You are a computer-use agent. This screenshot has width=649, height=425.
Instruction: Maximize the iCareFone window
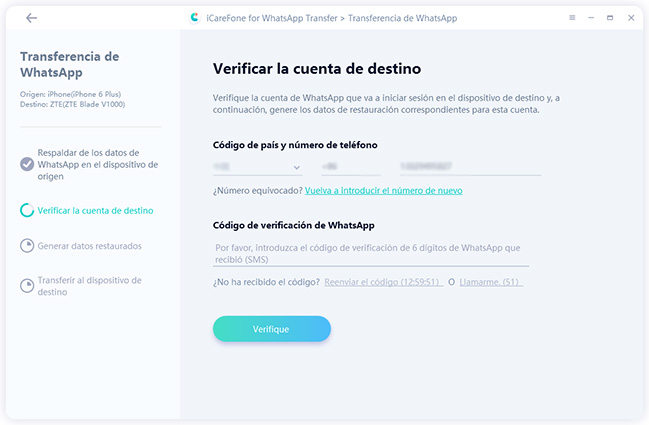(x=610, y=18)
